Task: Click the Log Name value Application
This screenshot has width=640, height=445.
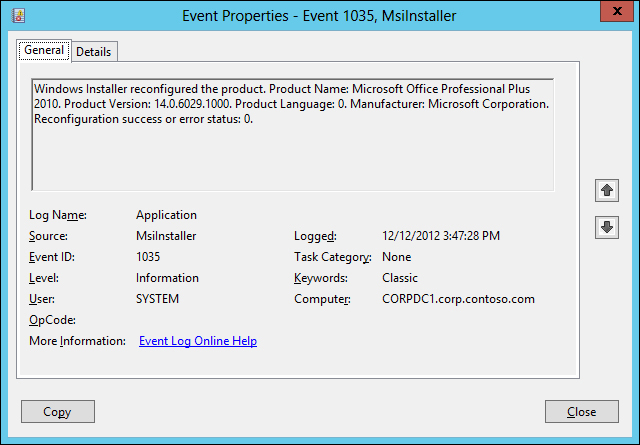Action: [x=166, y=215]
